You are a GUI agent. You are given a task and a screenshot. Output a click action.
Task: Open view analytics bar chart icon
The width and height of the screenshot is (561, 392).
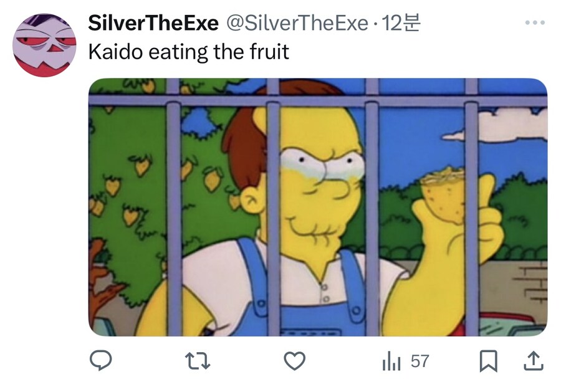pyautogui.click(x=391, y=361)
